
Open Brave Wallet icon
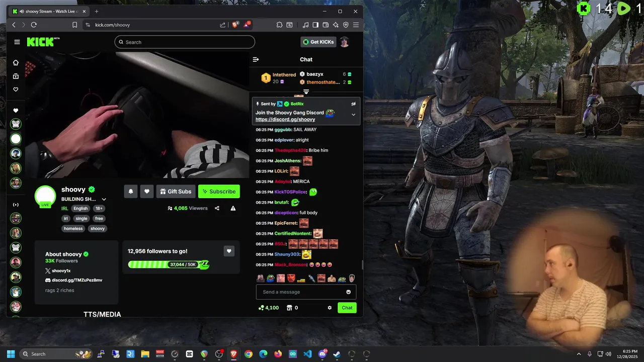click(326, 25)
